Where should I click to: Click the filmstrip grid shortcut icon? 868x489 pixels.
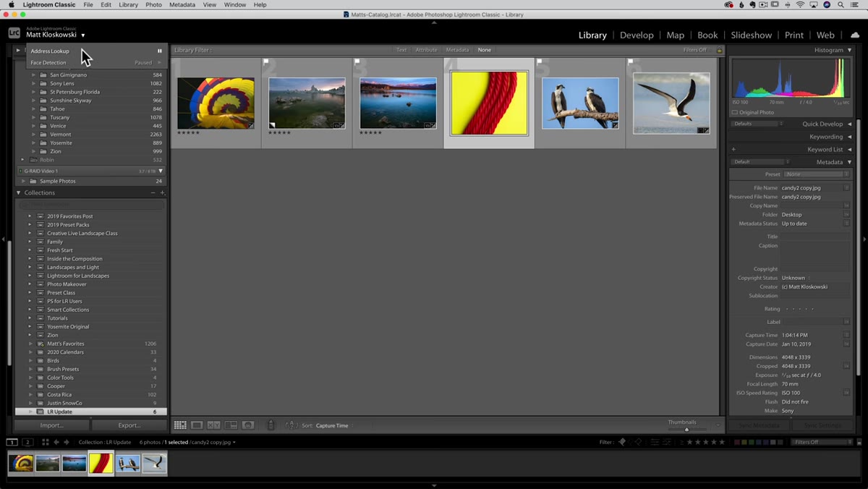(45, 442)
